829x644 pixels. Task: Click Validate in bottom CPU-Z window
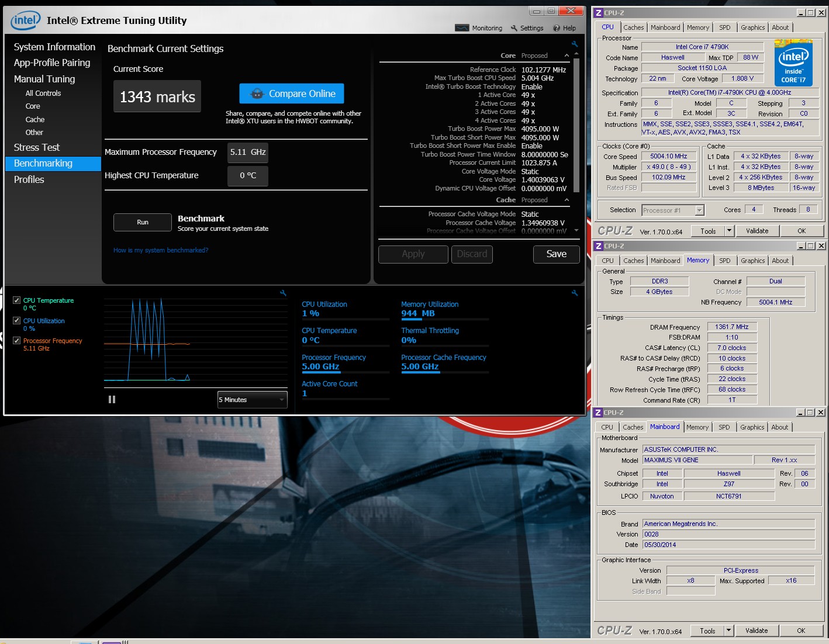point(757,631)
